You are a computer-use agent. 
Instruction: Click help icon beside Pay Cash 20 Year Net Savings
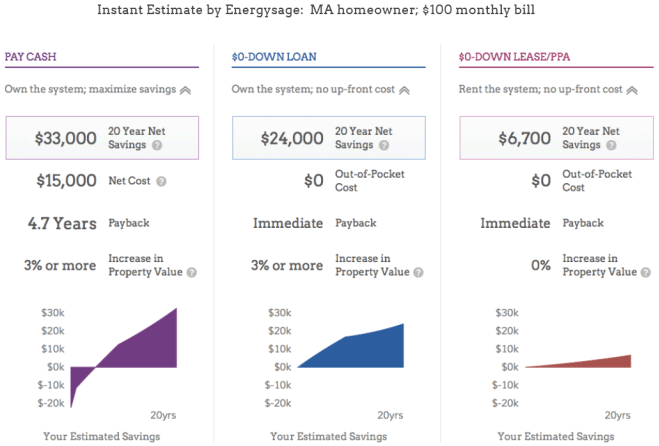[x=158, y=146]
